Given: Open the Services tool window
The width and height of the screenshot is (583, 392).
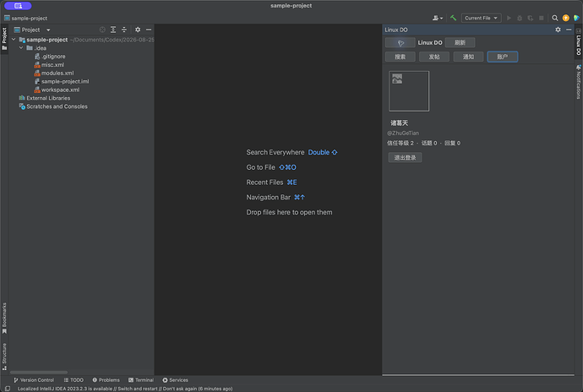Looking at the screenshot, I should pyautogui.click(x=175, y=380).
